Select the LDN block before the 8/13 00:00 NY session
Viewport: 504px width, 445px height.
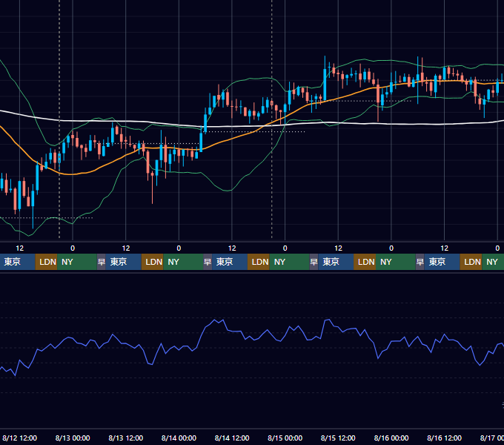pos(46,262)
